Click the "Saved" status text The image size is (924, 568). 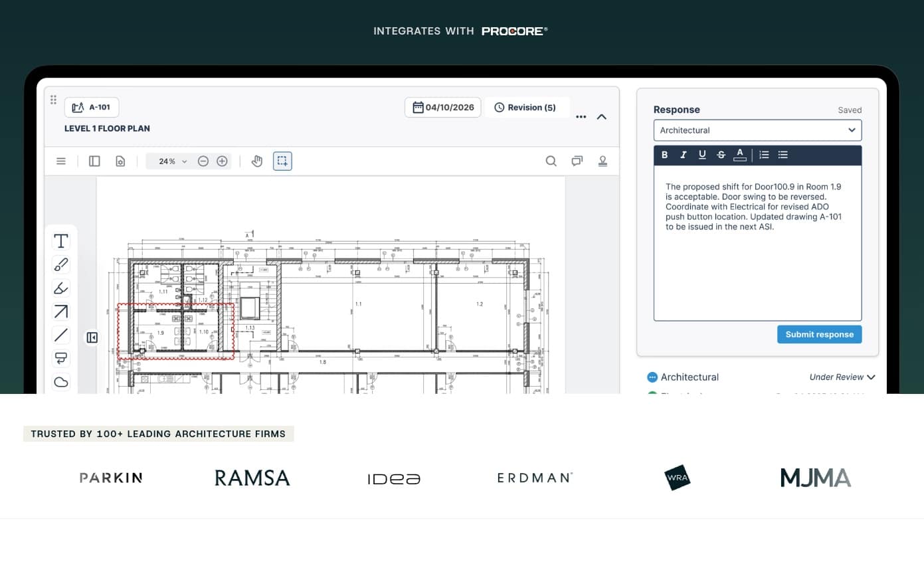(850, 110)
